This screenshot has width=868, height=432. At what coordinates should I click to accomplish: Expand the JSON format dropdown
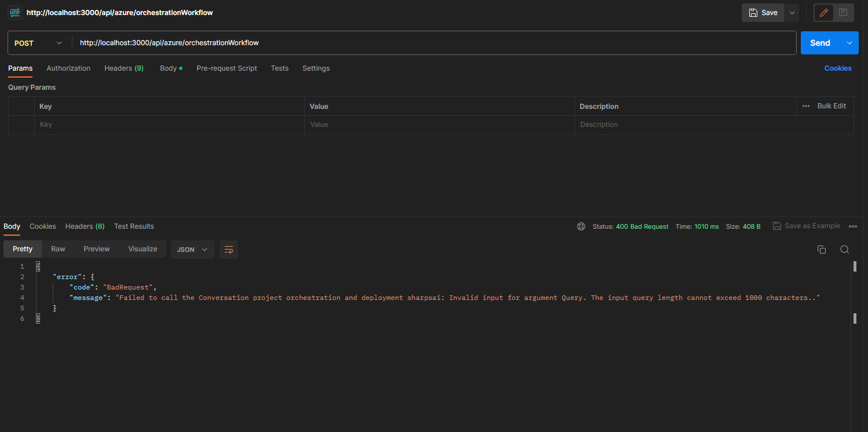point(192,249)
